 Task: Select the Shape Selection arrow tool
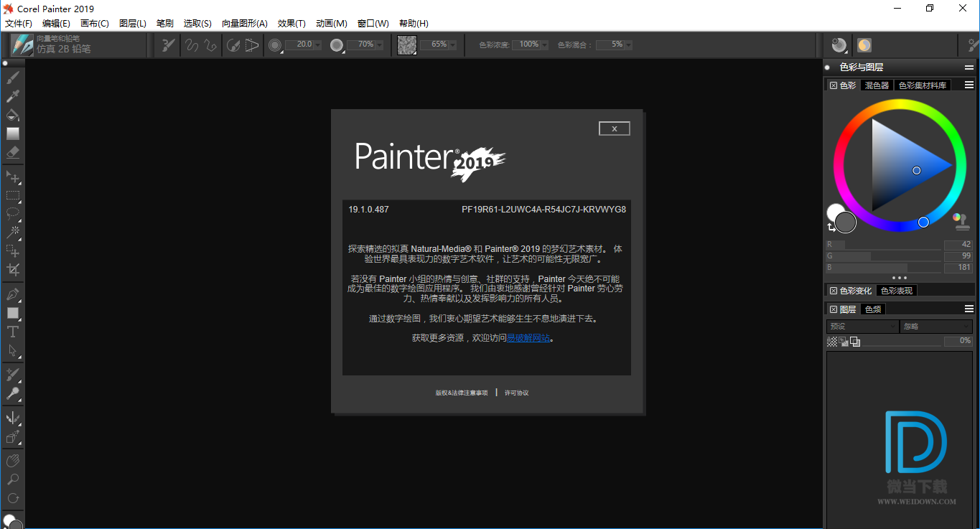pyautogui.click(x=12, y=351)
